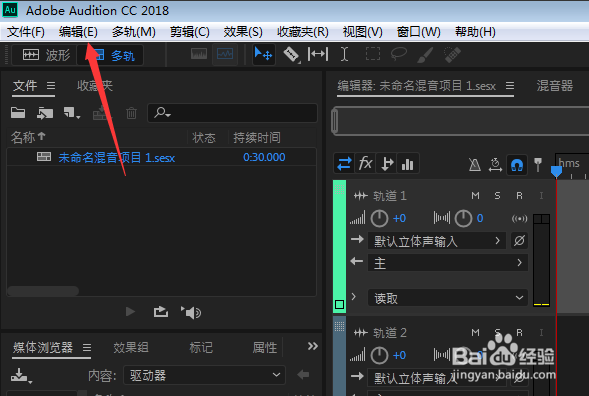Toggle Monitor Input on 轨道 1
The height and width of the screenshot is (396, 589).
[541, 195]
